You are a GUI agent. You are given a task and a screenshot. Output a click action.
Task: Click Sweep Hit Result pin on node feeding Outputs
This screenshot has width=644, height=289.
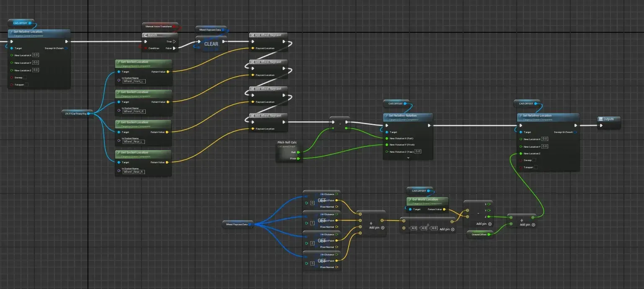[576, 132]
